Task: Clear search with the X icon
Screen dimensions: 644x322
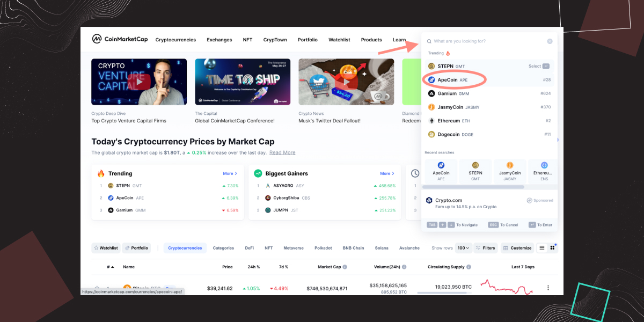Action: coord(550,41)
